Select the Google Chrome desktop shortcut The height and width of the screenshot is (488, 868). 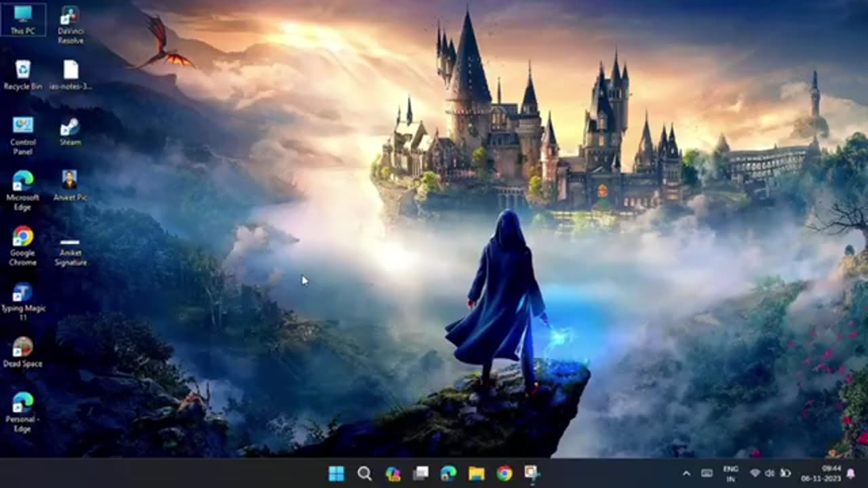pyautogui.click(x=23, y=246)
